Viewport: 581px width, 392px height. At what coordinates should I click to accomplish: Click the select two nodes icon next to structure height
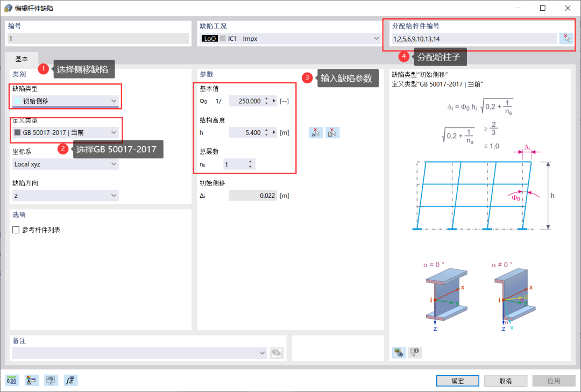point(316,133)
